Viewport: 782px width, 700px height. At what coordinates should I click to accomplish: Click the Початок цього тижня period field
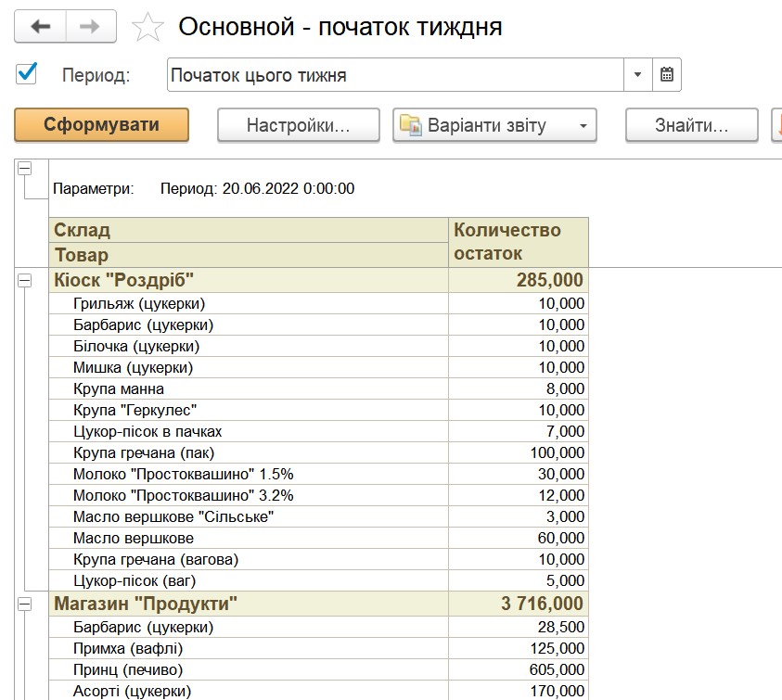coord(395,75)
